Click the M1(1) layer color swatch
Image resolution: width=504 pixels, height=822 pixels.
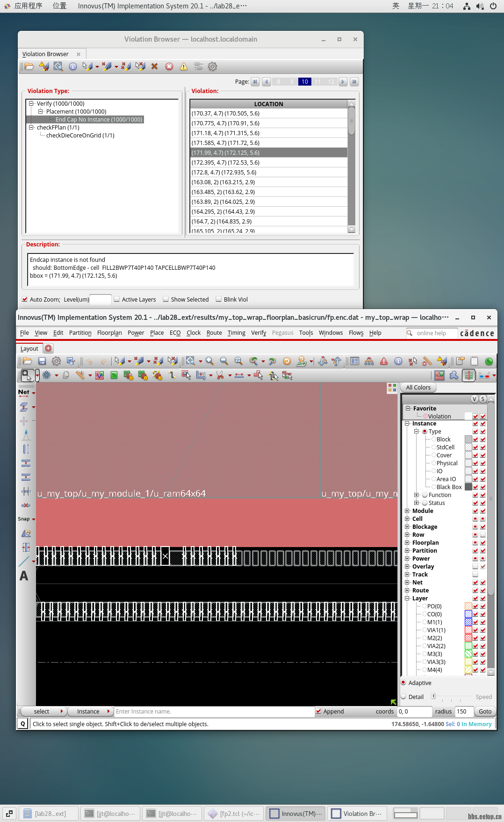pos(468,622)
